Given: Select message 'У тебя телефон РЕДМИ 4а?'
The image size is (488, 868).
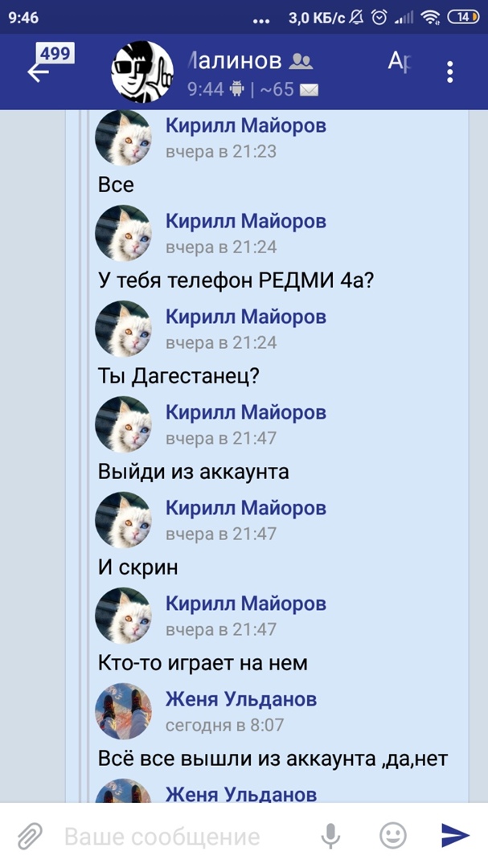Looking at the screenshot, I should click(x=236, y=280).
